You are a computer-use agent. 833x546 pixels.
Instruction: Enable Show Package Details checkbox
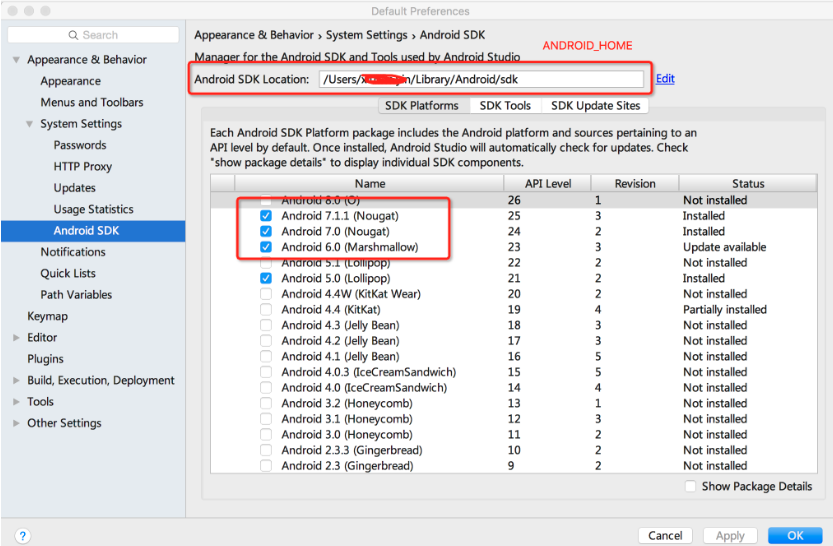[691, 486]
